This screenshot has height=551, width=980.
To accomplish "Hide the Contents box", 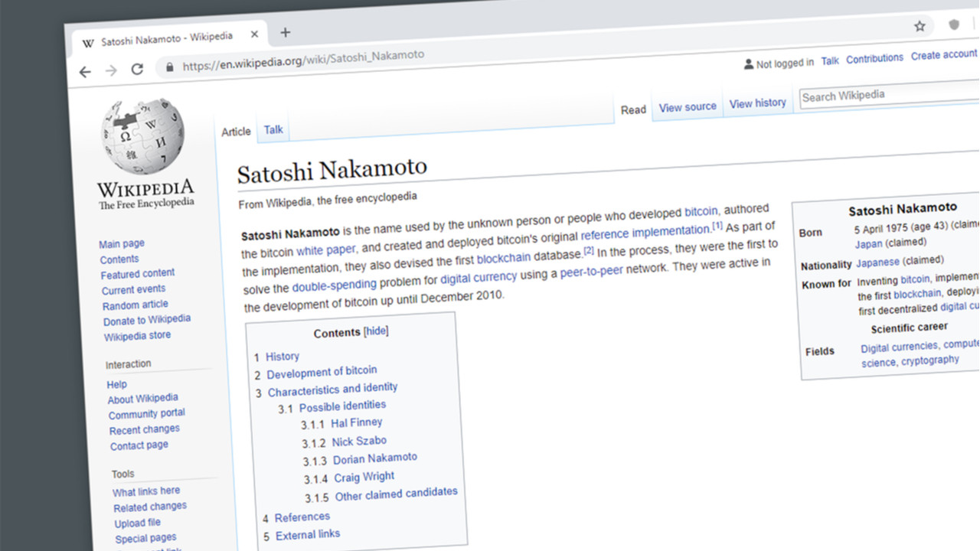I will point(375,331).
